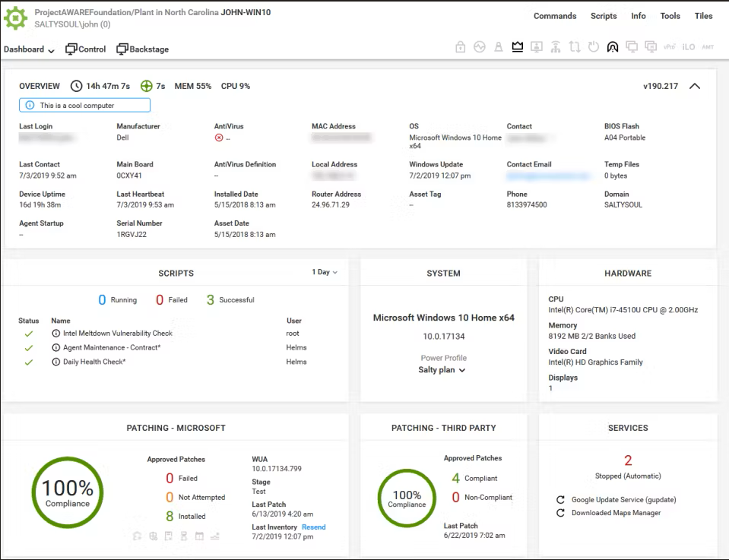Viewport: 729px width, 560px height.
Task: Click the 0 Non-Compliant third party count
Action: (482, 497)
